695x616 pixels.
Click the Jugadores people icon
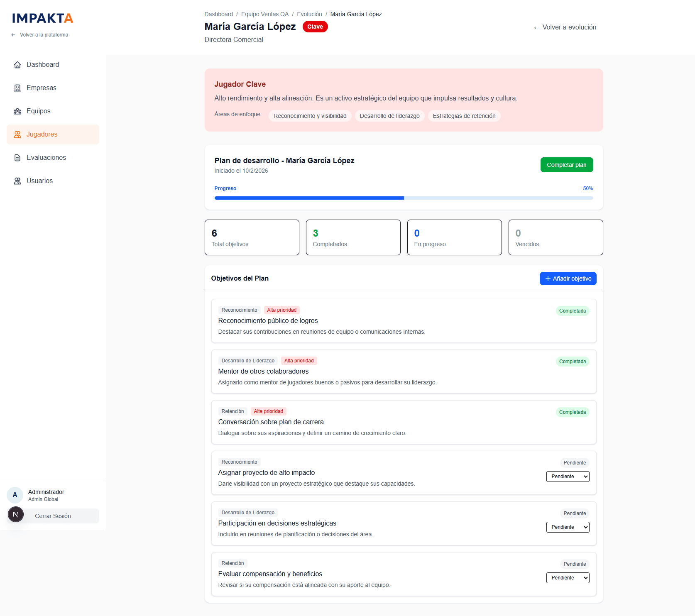point(17,134)
